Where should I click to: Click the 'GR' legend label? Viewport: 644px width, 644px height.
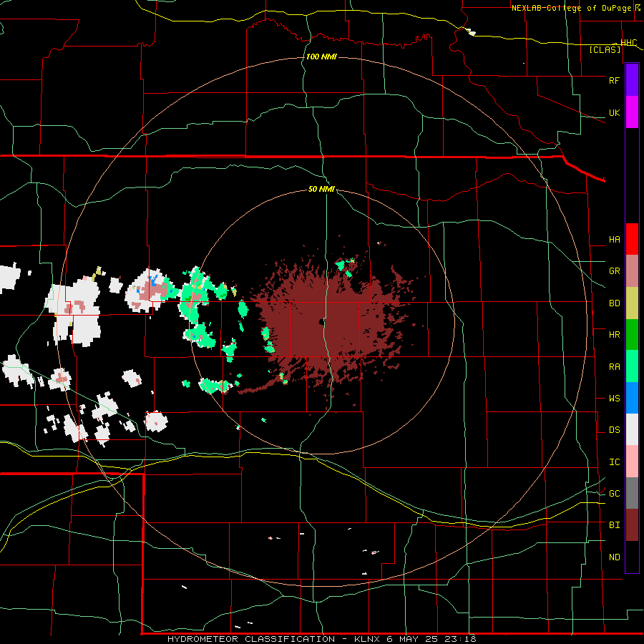coord(614,271)
